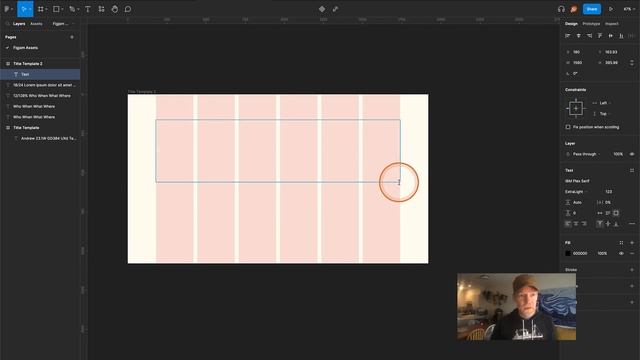Select the Frame tool

click(40, 9)
